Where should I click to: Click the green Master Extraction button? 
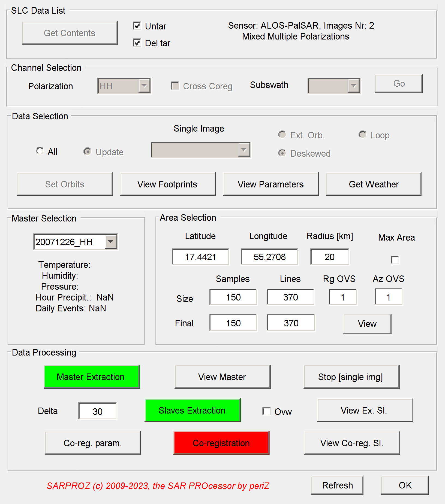coord(92,377)
